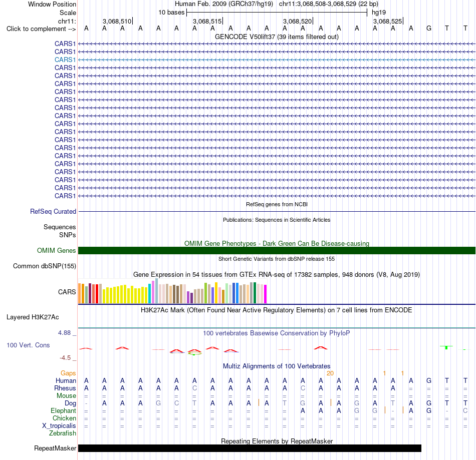
Task: Click the Chicken species label
Action: coord(64,418)
